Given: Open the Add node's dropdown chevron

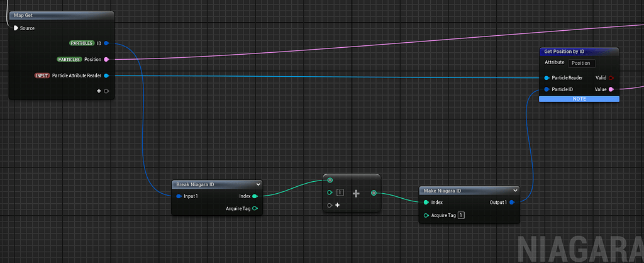Looking at the screenshot, I should [374, 179].
